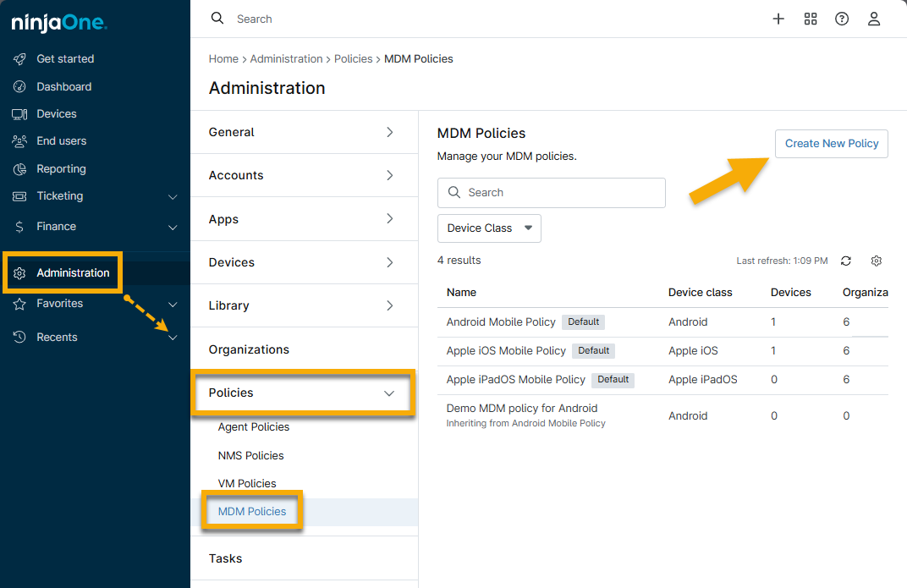Open the Device Class filter dropdown
This screenshot has width=907, height=588.
tap(489, 228)
